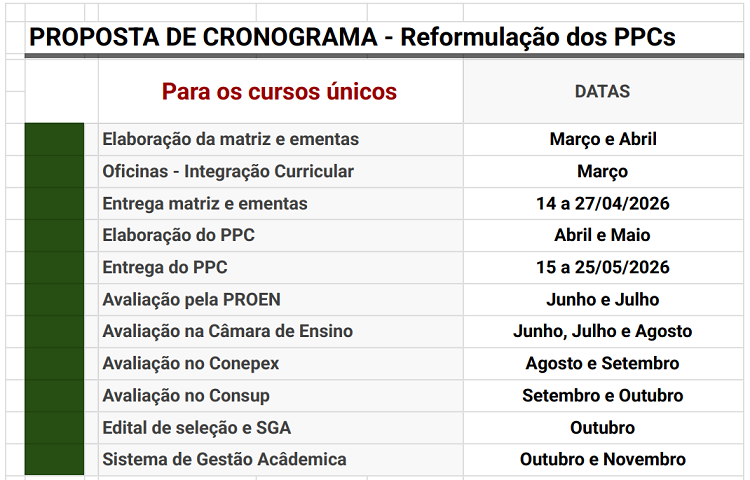Click the 'Junho, Julho e Agosto' cell
The width and height of the screenshot is (750, 480).
[602, 332]
